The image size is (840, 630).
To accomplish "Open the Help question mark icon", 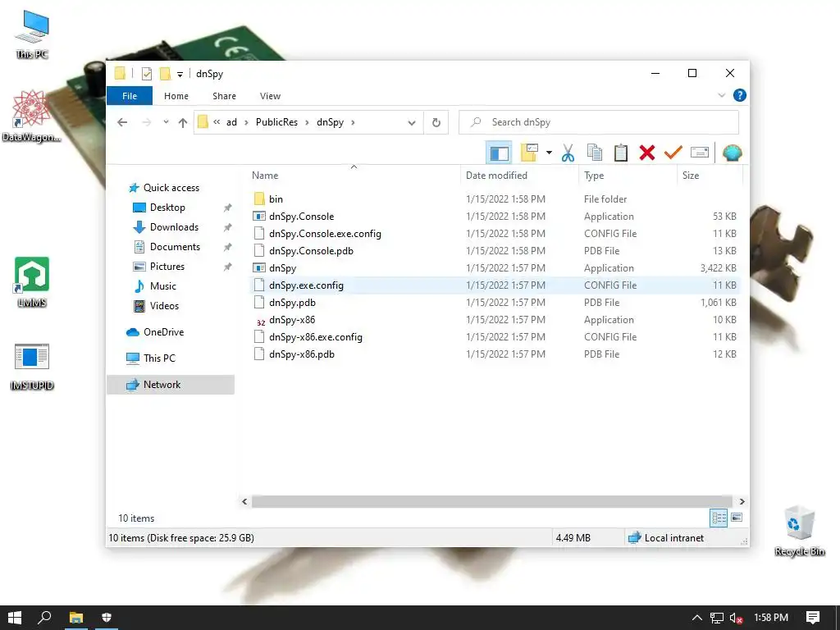I will coord(739,95).
